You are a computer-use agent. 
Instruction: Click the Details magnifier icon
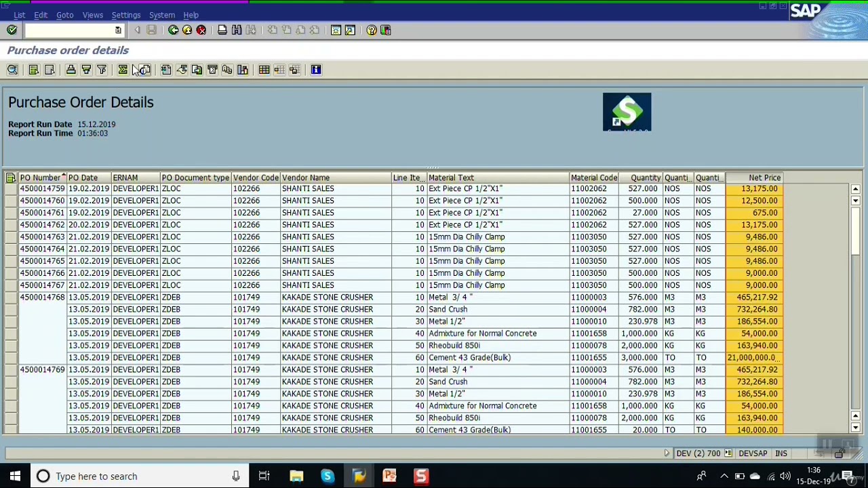[12, 70]
